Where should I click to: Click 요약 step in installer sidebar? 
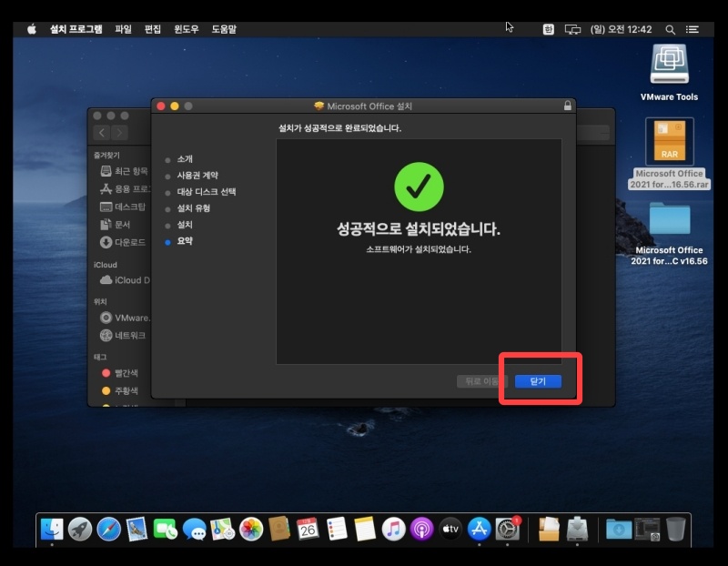[x=185, y=241]
